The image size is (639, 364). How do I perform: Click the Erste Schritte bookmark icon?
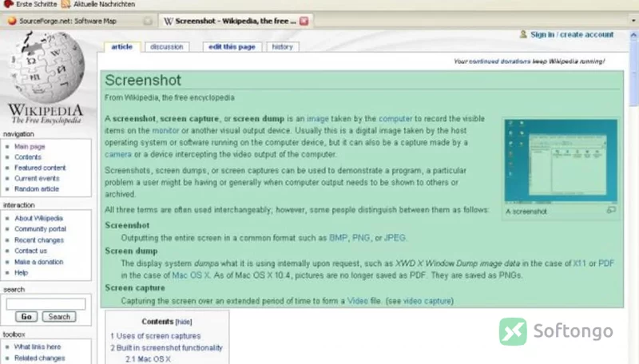(x=9, y=4)
